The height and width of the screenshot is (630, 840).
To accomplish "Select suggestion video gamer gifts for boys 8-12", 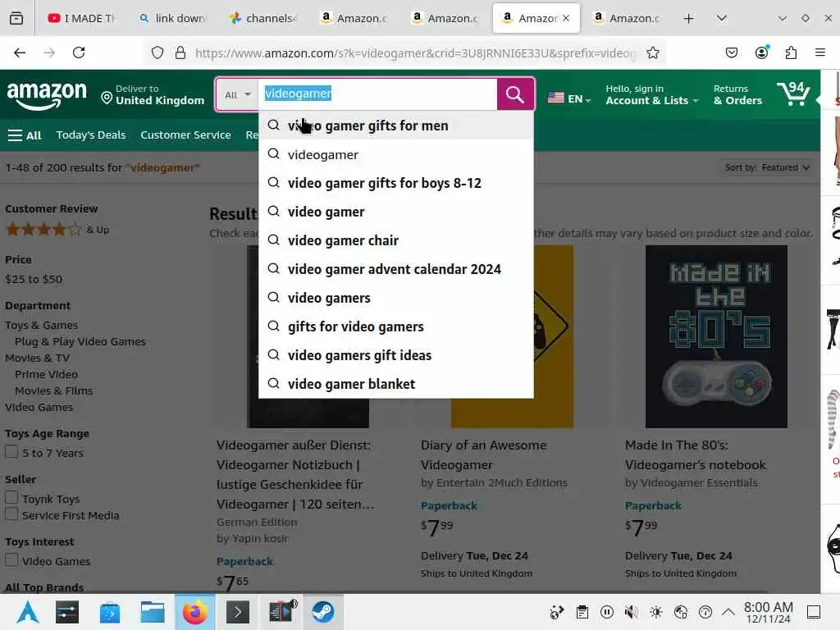I will (396, 183).
